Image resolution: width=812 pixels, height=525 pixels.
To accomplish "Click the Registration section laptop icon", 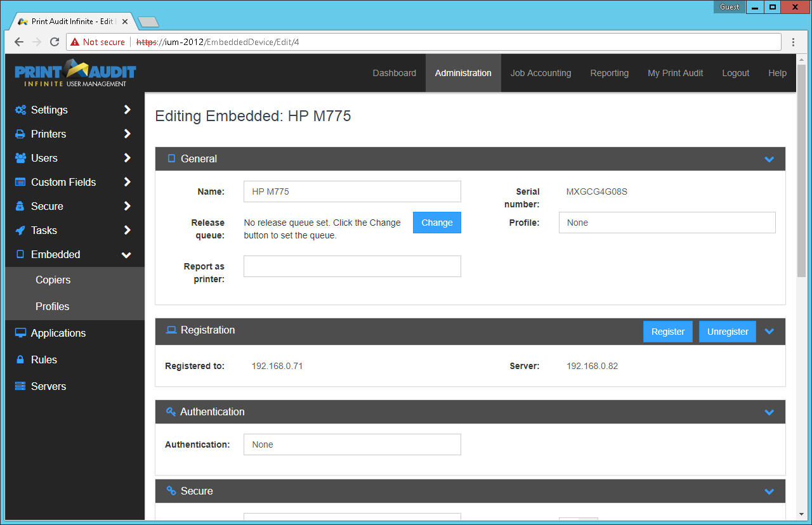I will (171, 330).
